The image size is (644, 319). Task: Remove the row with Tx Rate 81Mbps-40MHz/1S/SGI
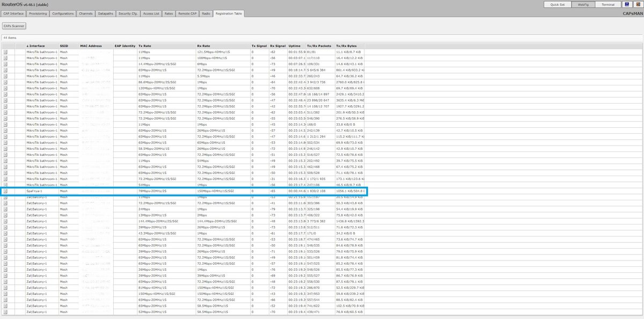click(x=5, y=288)
